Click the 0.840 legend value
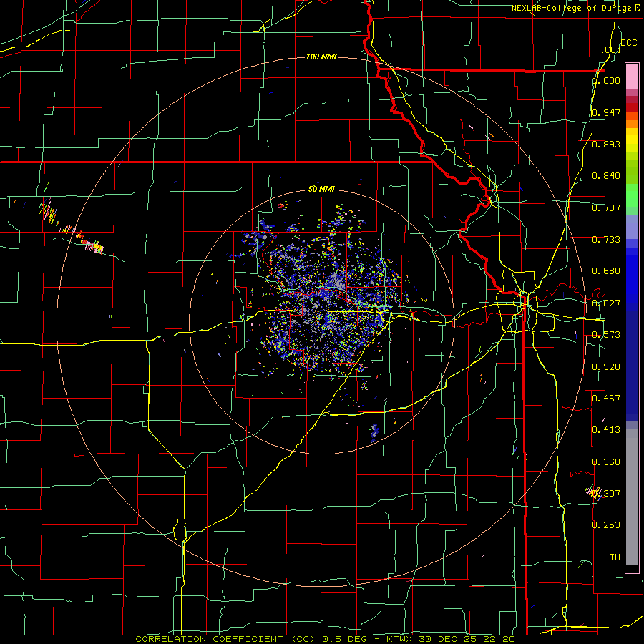The height and width of the screenshot is (644, 644). [x=606, y=176]
